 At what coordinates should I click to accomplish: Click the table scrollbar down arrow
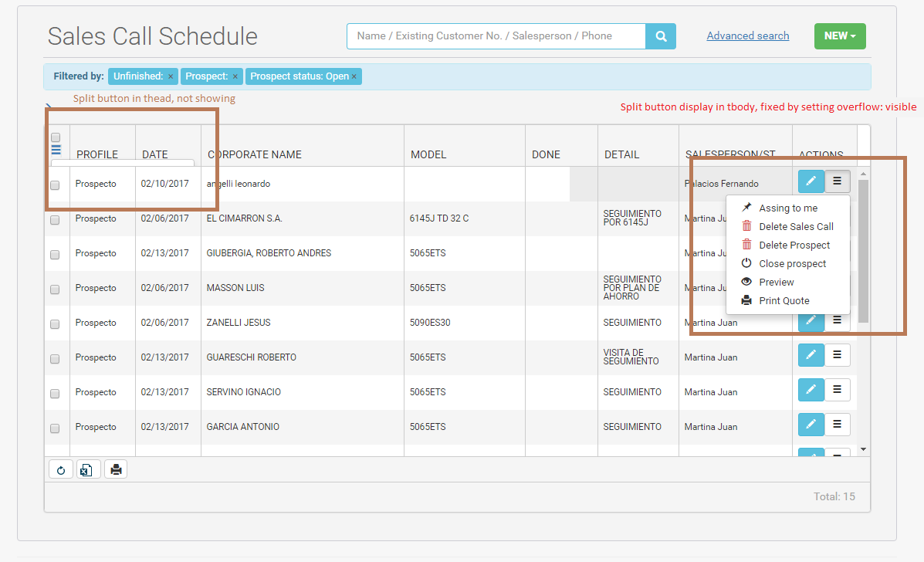pos(863,449)
